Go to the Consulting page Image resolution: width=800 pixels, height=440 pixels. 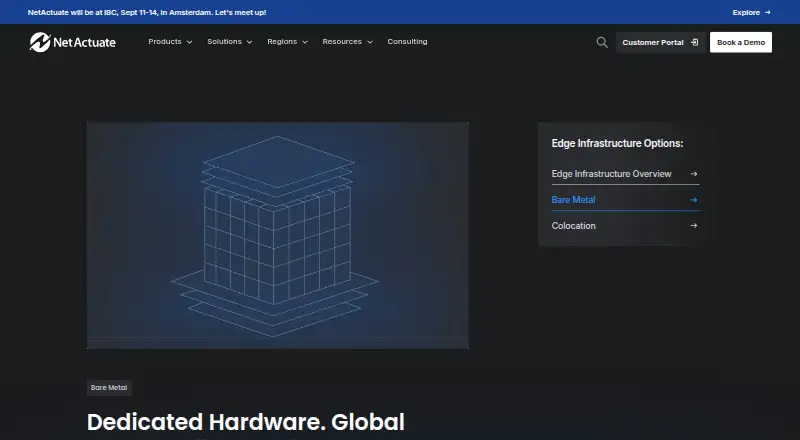coord(407,42)
